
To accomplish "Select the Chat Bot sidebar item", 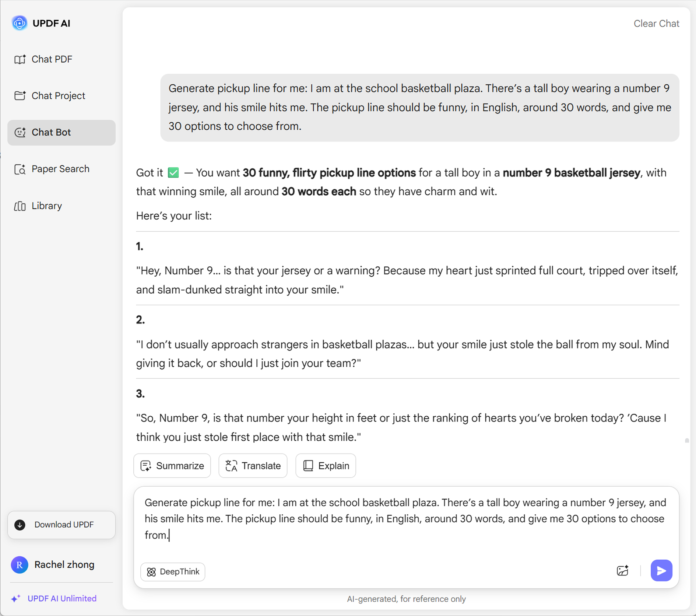I will click(x=61, y=132).
